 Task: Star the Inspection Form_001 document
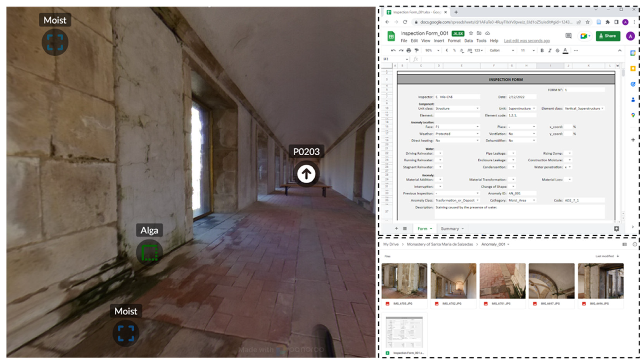click(x=471, y=33)
